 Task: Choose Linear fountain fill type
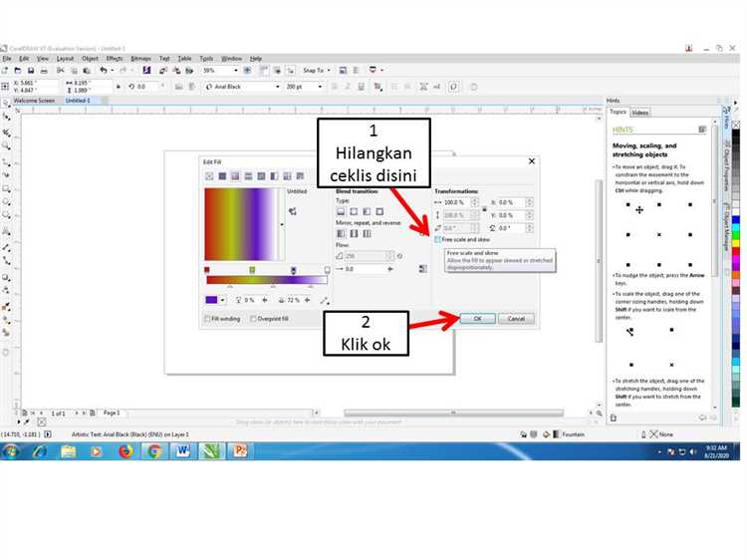(x=341, y=211)
